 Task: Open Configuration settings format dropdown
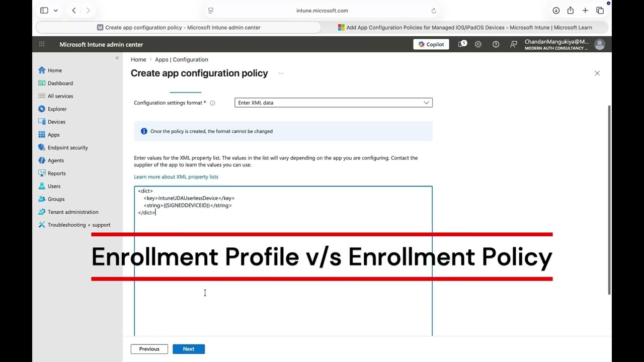pyautogui.click(x=333, y=103)
